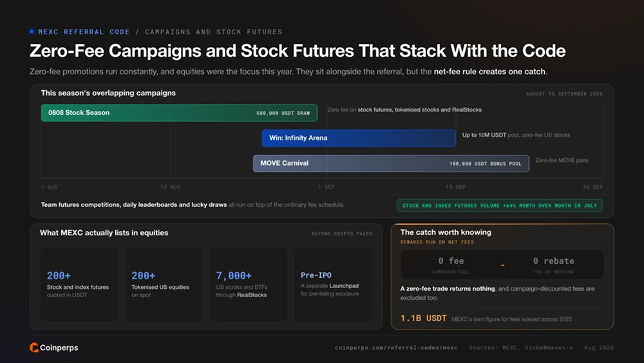The image size is (644, 363).
Task: Click the Aug 2026 date in footer
Action: point(599,348)
